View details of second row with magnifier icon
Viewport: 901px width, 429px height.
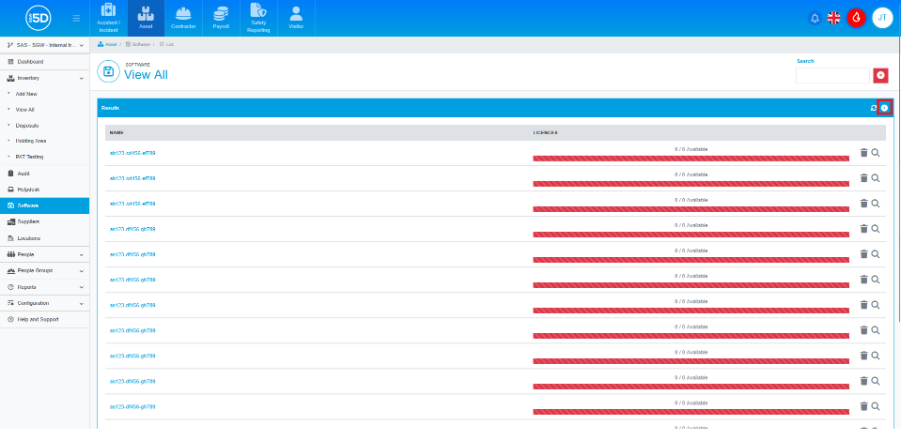(x=876, y=178)
